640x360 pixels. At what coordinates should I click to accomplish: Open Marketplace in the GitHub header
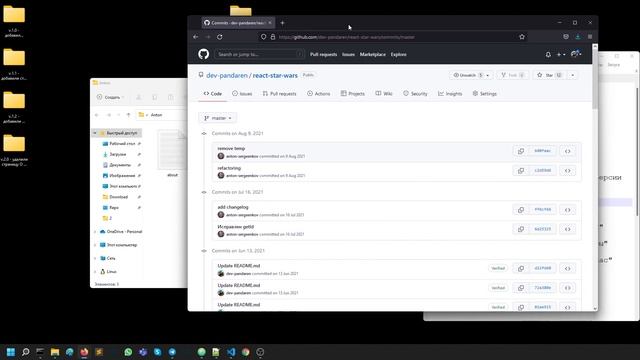coord(372,54)
